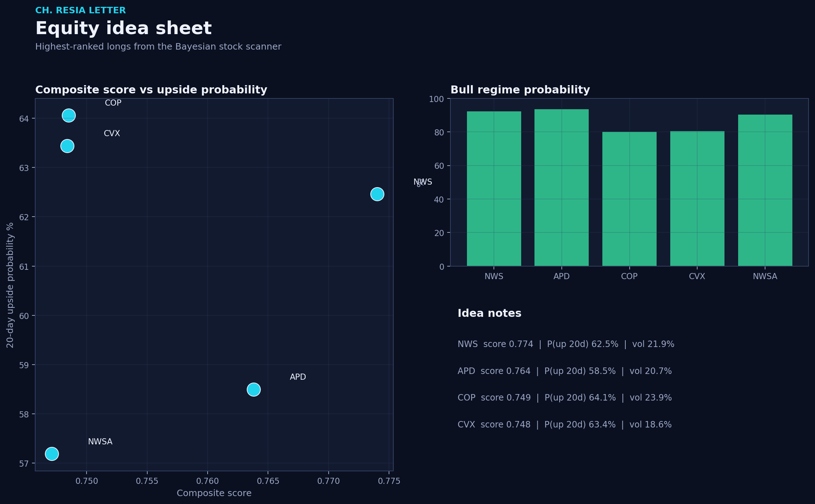
Task: Click the 61 y-axis tick on scatter plot
Action: tap(24, 267)
